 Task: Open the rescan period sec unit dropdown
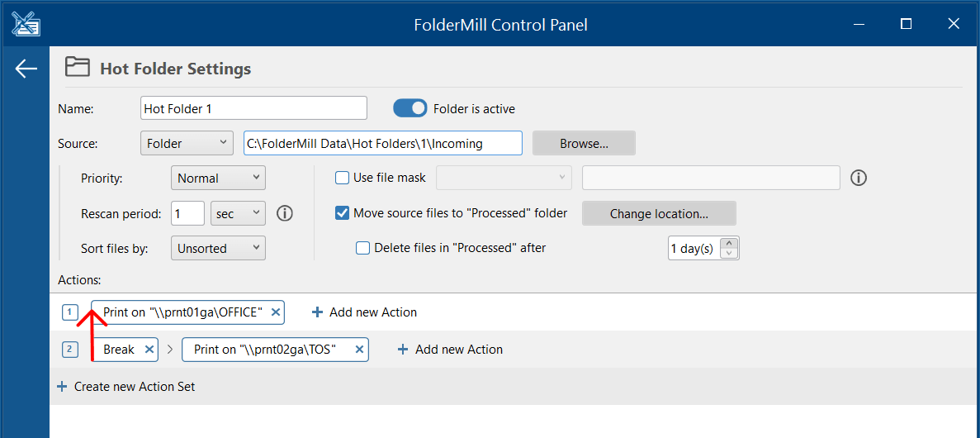tap(238, 213)
